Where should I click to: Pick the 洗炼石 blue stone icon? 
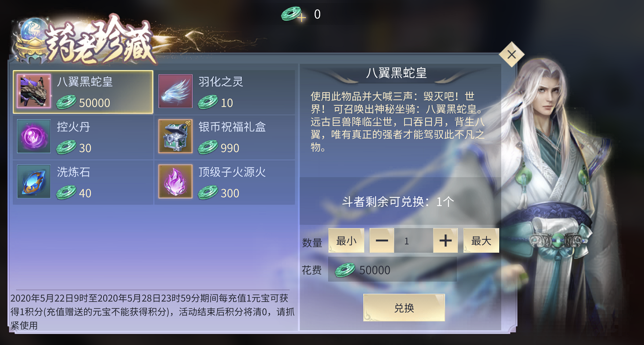34,182
